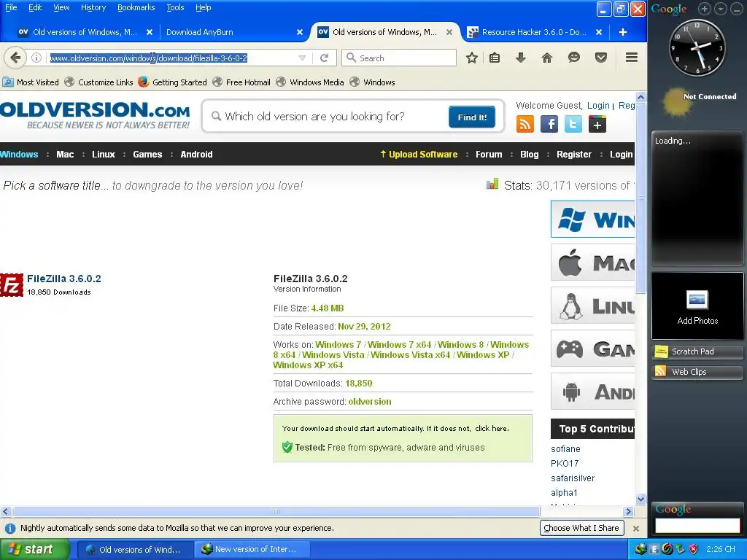The image size is (747, 560).
Task: Reload the current page
Action: pos(325,58)
